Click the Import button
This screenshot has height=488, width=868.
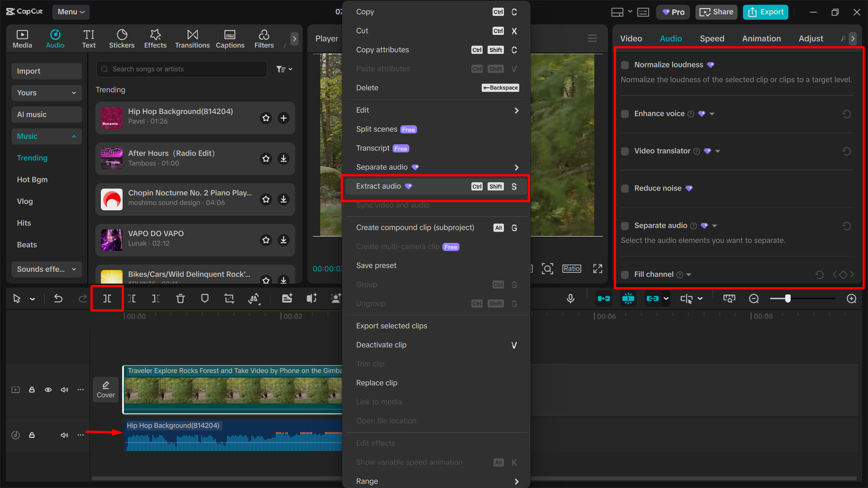[47, 71]
